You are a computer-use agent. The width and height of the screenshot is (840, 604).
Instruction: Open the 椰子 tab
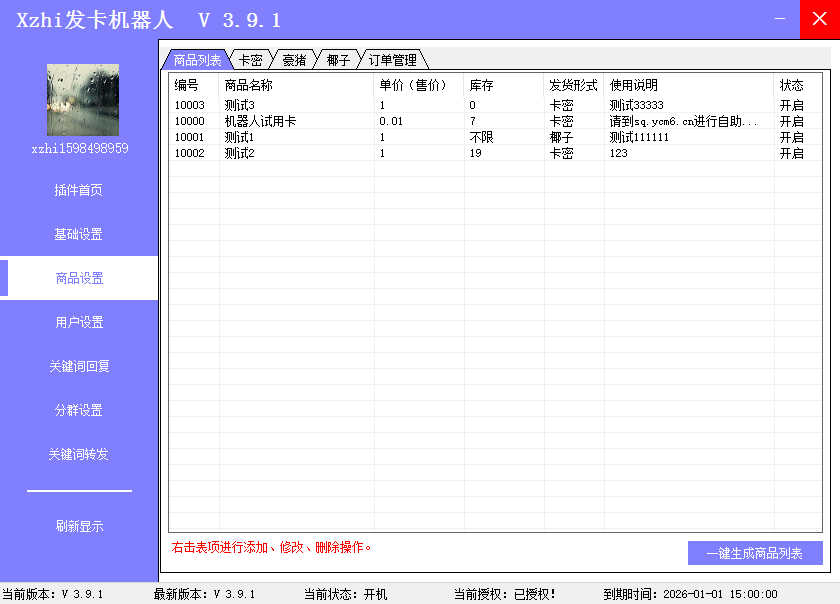point(338,60)
